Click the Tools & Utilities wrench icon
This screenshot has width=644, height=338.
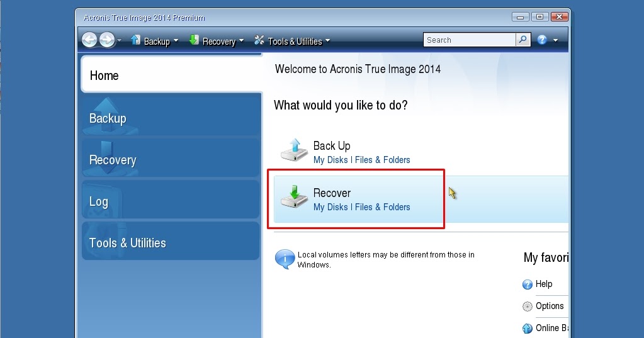pyautogui.click(x=259, y=40)
